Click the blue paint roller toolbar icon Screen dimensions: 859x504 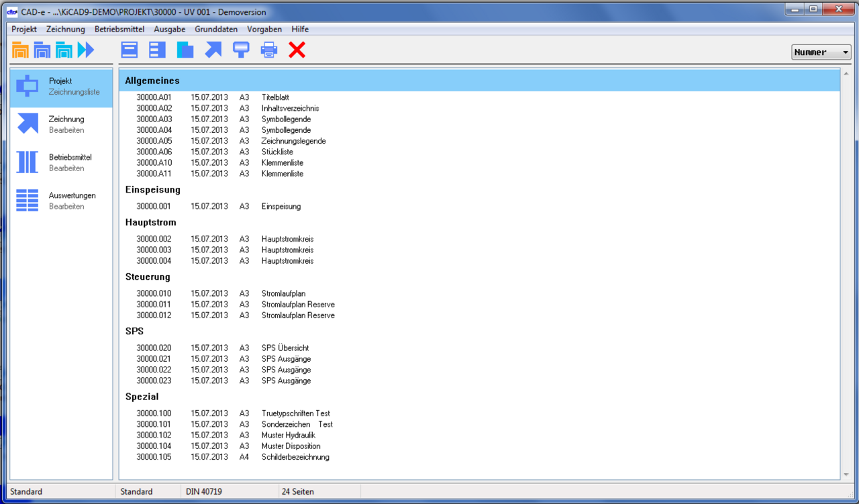coord(241,50)
